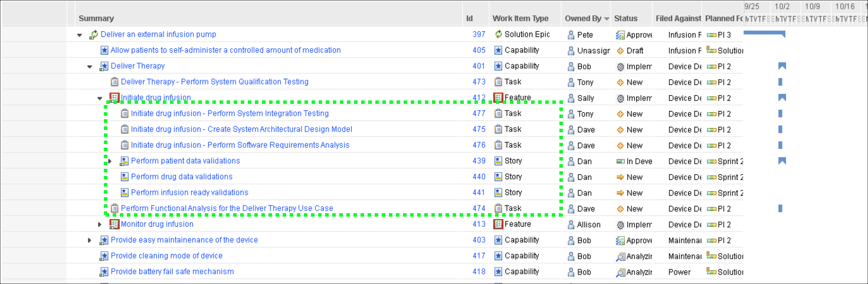Expand Provide easy maintainenance of the device
The image size is (868, 284).
pos(90,240)
